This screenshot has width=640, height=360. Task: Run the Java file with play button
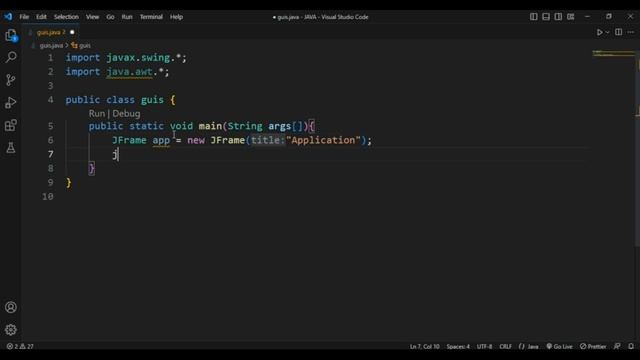600,32
